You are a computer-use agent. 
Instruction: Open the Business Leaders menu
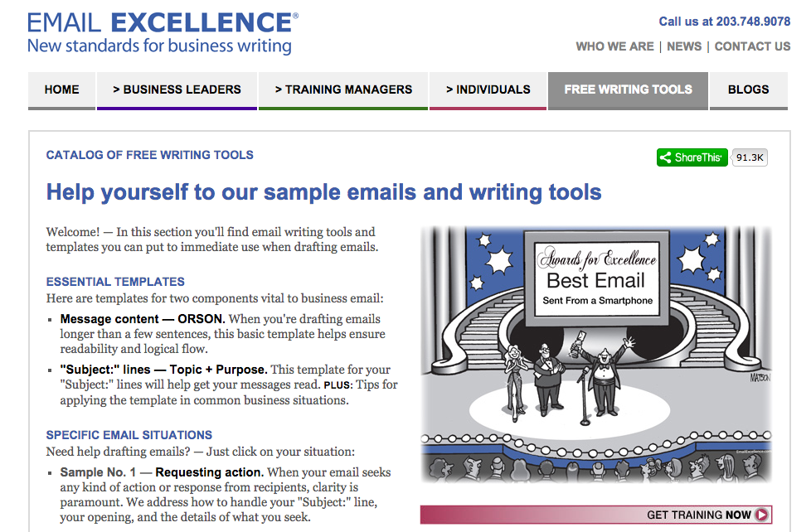coord(177,90)
